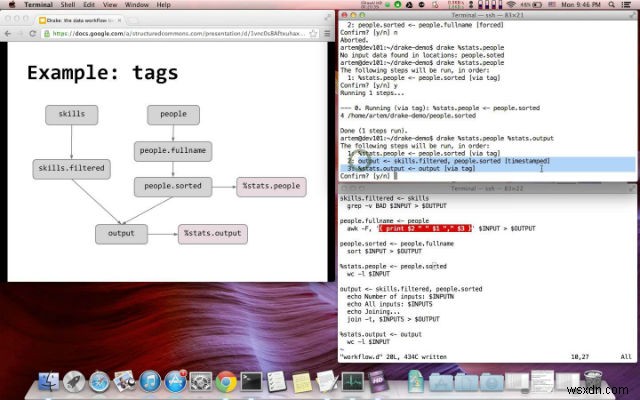
Task: Select the Drake data workflow browser tab
Action: (x=80, y=19)
